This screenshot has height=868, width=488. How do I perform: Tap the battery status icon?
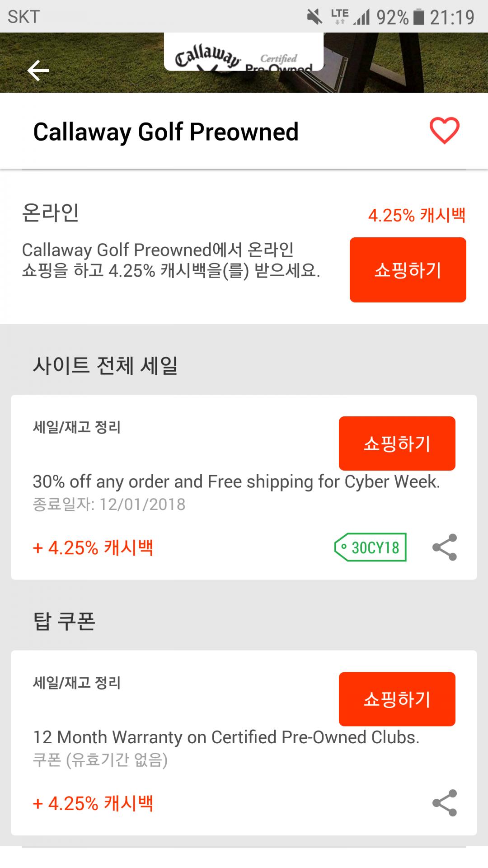[x=419, y=17]
